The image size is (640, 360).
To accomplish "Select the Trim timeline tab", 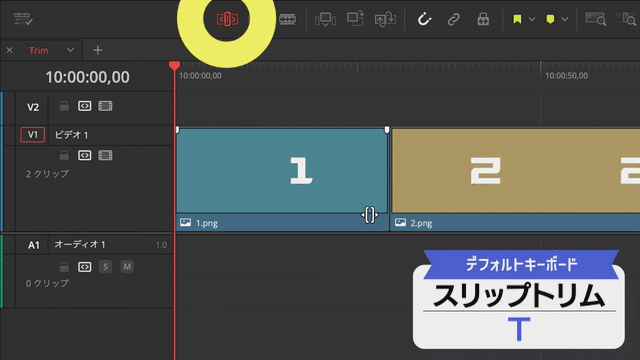I will pyautogui.click(x=38, y=50).
